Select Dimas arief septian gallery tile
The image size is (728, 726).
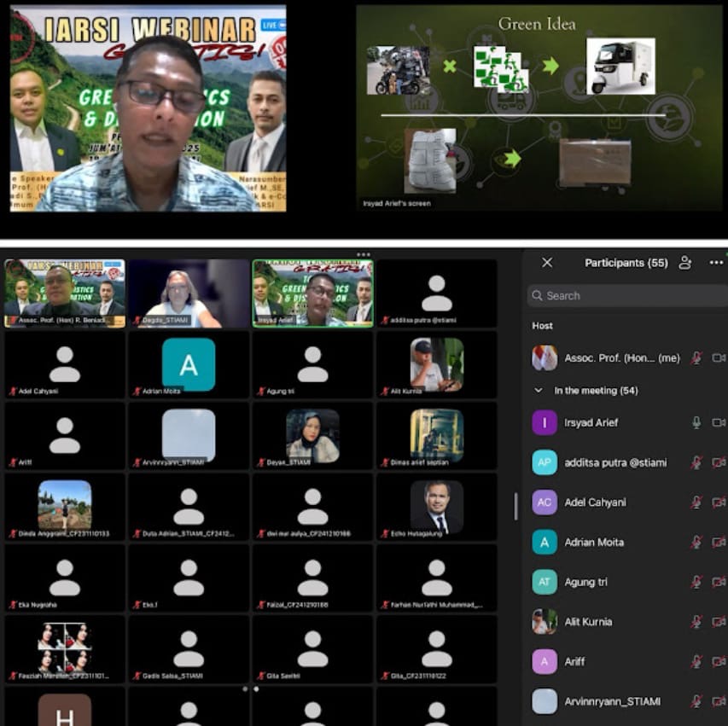[436, 436]
